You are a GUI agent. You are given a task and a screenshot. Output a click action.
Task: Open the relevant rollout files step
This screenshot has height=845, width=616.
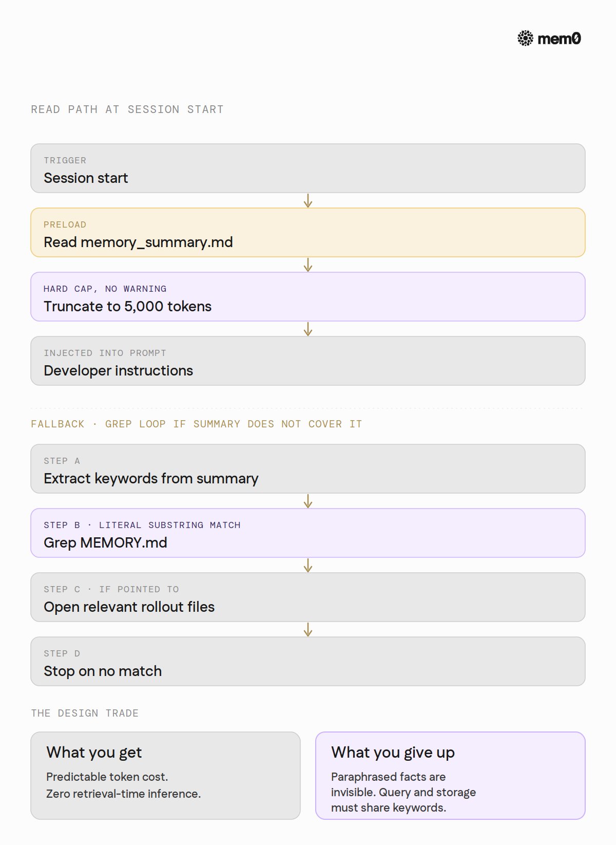point(308,597)
